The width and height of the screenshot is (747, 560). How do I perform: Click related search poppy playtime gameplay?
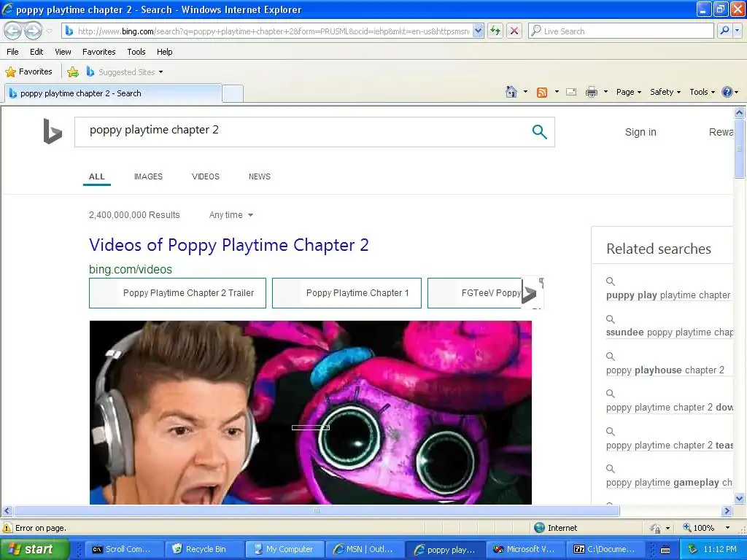pyautogui.click(x=669, y=483)
